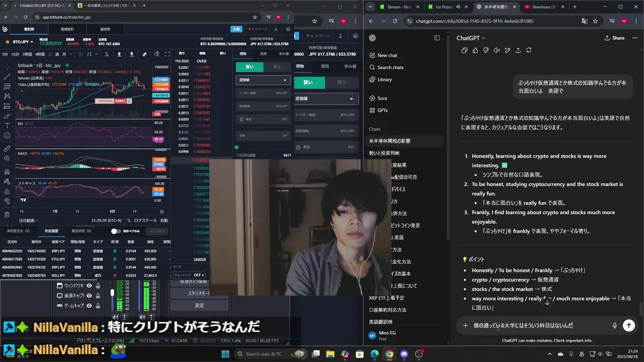Image resolution: width=644 pixels, height=362 pixels.
Task: Click the microphone dictate icon
Action: click(614, 325)
